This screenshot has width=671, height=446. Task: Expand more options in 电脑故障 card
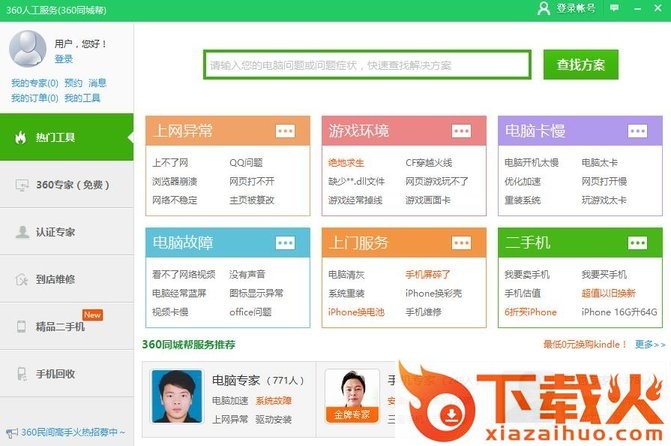[286, 243]
